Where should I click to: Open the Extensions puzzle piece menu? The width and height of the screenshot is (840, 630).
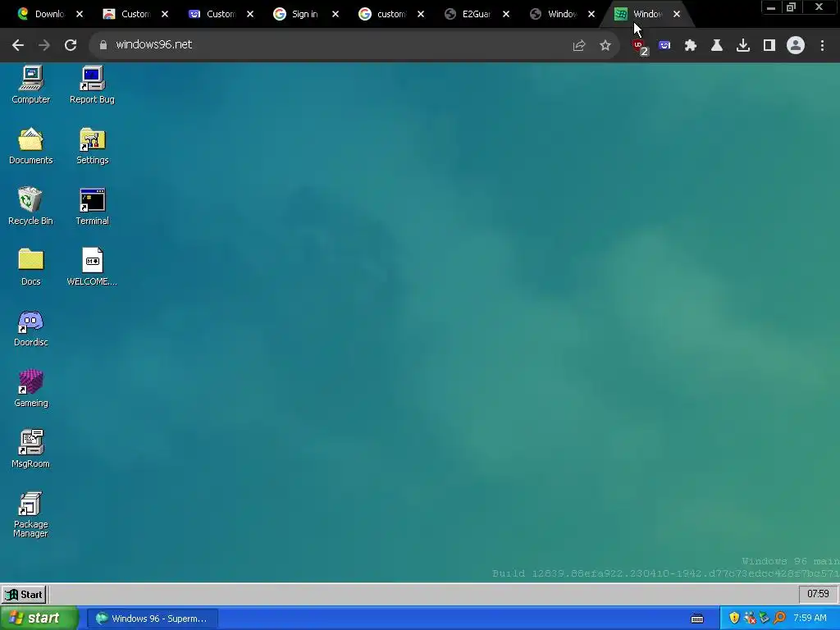click(691, 46)
